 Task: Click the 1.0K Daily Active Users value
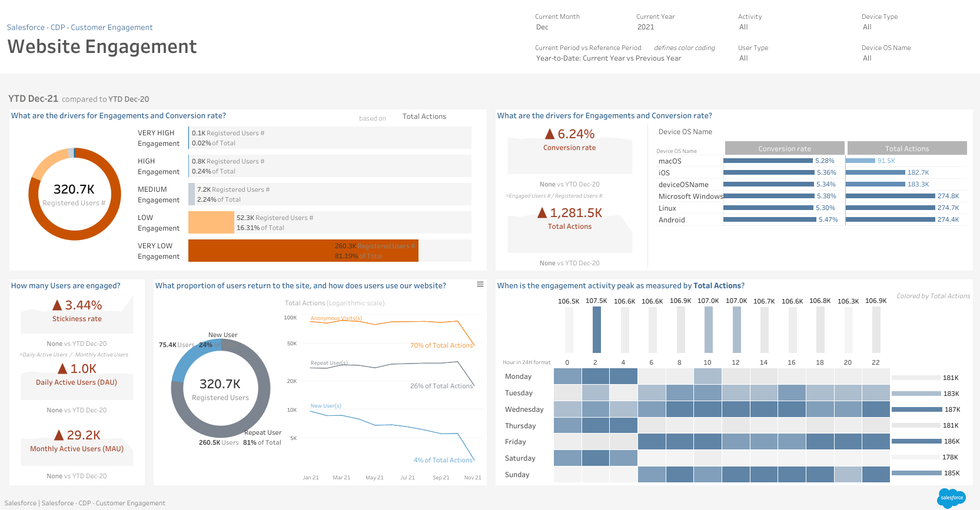coord(83,369)
